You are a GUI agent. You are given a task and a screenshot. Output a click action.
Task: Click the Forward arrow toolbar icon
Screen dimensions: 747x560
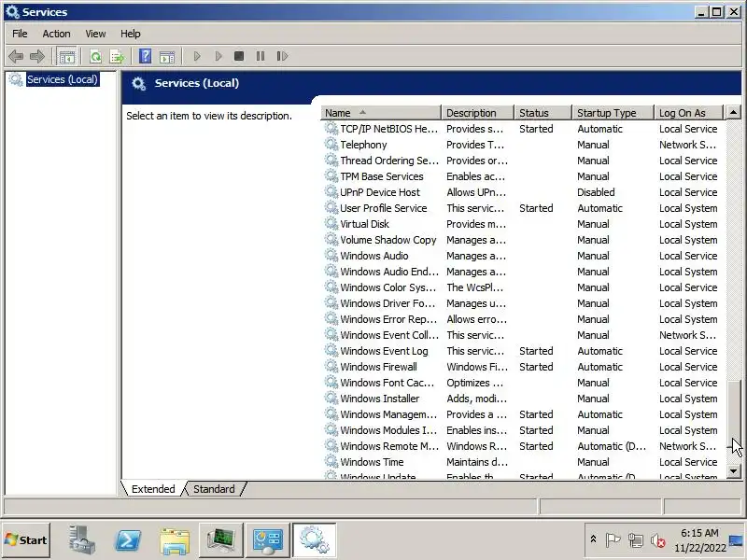tap(37, 57)
